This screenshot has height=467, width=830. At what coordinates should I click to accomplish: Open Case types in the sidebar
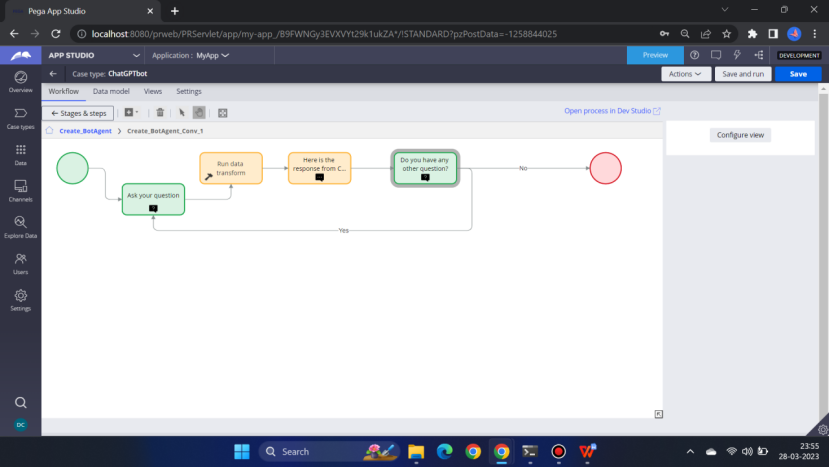click(x=21, y=119)
